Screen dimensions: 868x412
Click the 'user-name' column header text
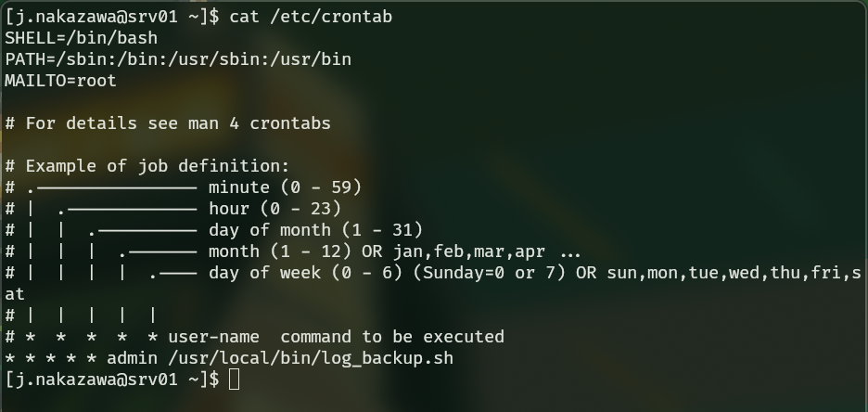213,337
